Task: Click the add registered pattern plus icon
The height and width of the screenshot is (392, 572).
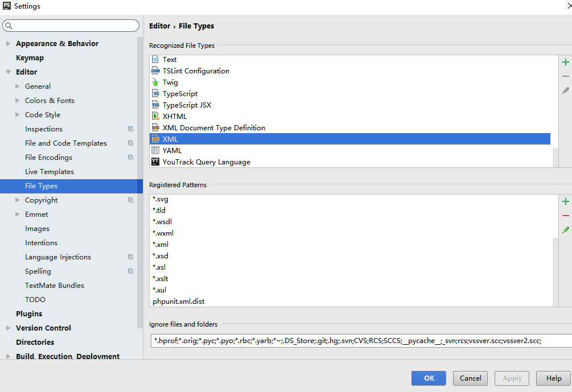Action: coord(565,201)
